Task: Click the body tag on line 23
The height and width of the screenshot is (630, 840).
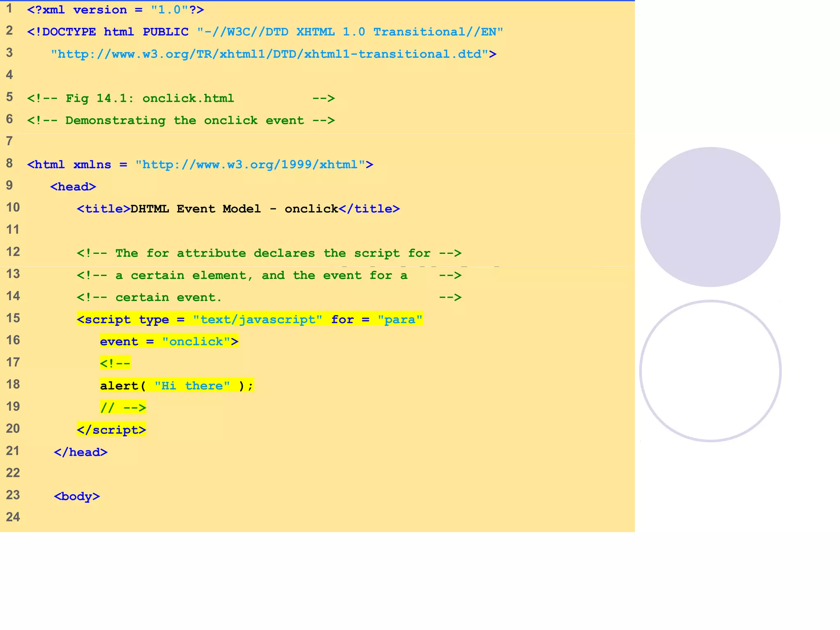Action: (77, 496)
